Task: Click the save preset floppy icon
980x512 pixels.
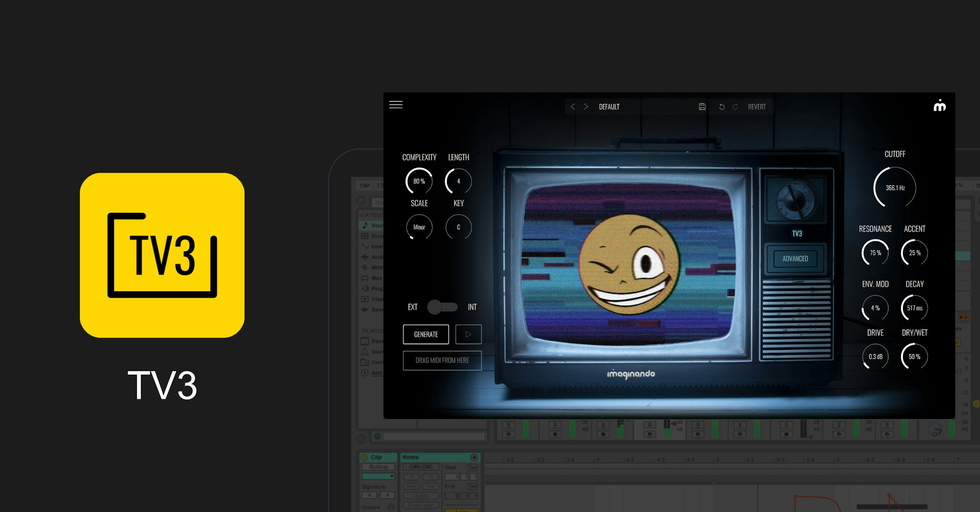Action: [x=702, y=107]
